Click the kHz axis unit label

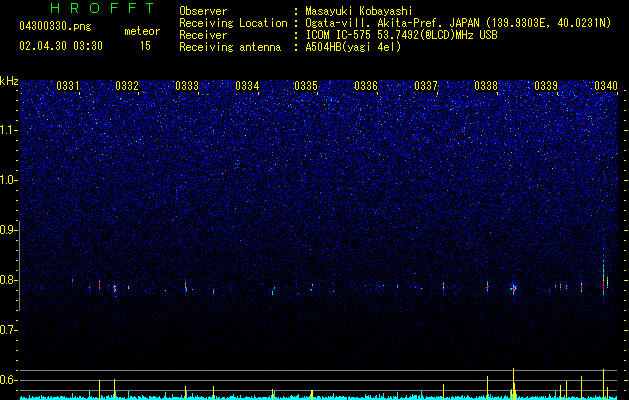tap(9, 81)
